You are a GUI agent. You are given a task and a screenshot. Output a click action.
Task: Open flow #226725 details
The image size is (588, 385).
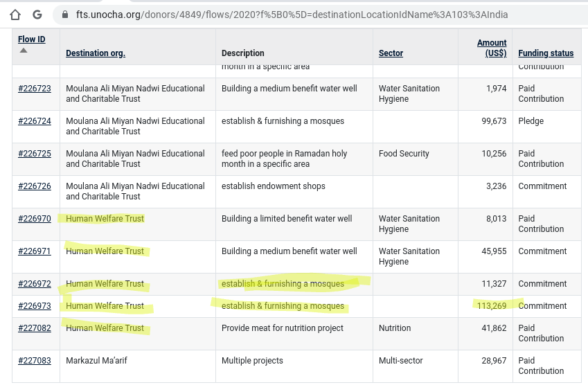coord(35,154)
